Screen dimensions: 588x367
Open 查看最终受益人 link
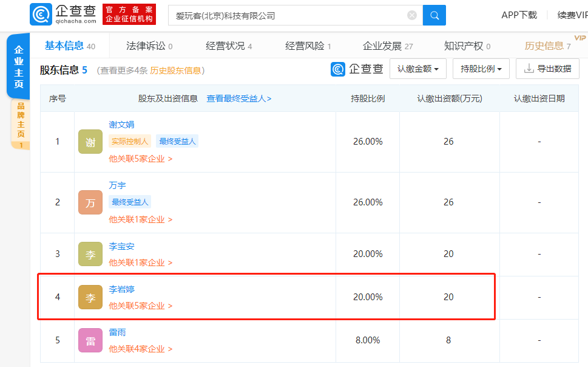(x=239, y=98)
